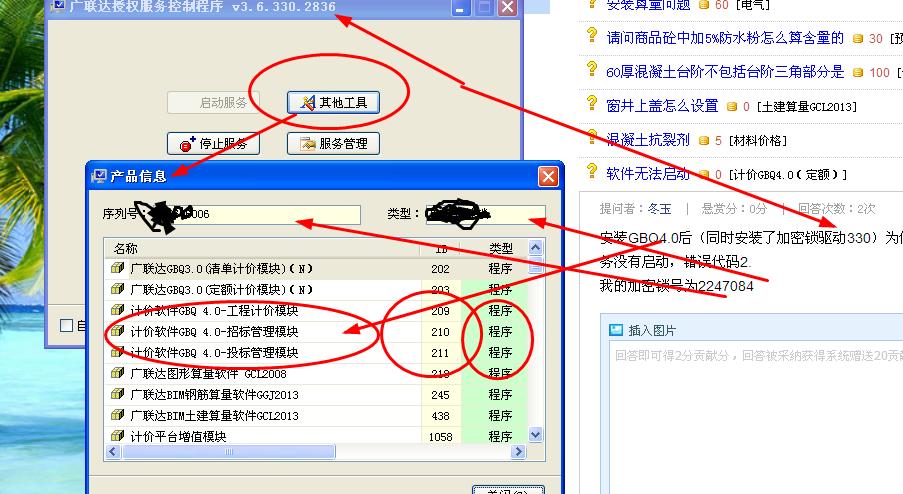The width and height of the screenshot is (903, 494).
Task: Open question 软件无法启动
Action: (x=648, y=174)
